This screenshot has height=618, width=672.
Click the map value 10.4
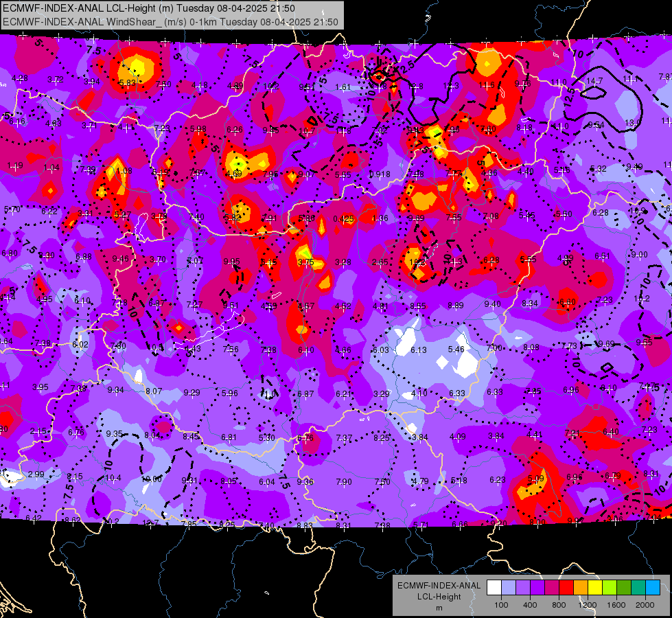113,478
